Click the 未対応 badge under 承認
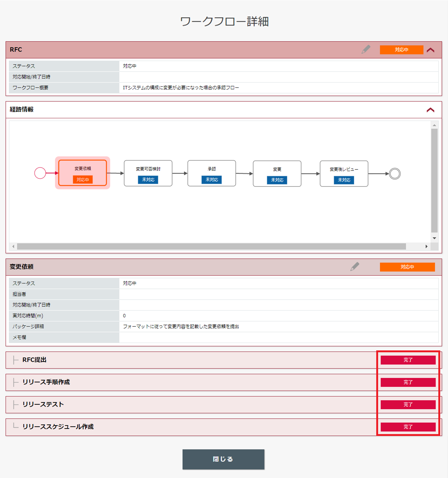This screenshot has height=478, width=448. pos(212,180)
